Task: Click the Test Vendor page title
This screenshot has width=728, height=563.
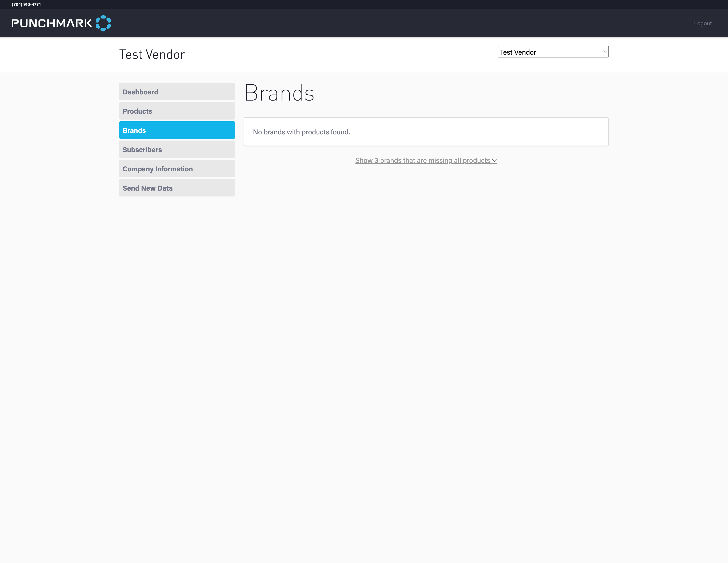Action: coord(152,54)
